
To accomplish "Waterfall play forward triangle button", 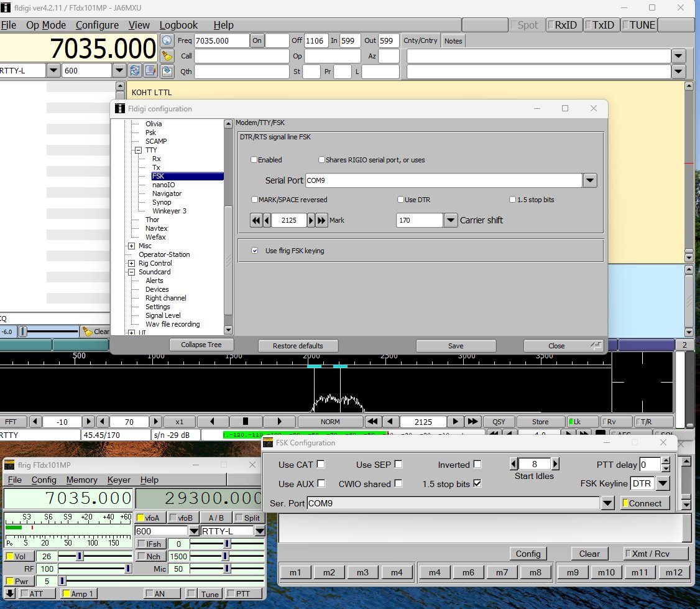I will 280,421.
